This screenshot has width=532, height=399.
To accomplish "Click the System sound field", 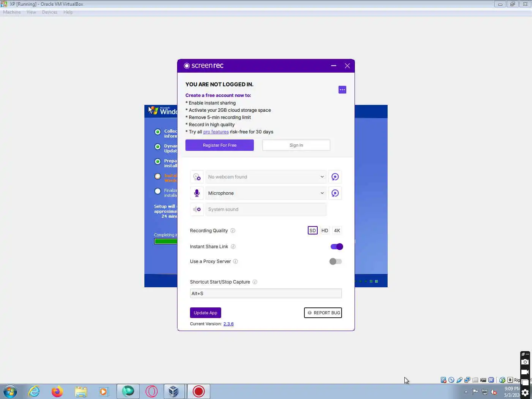I will click(266, 209).
